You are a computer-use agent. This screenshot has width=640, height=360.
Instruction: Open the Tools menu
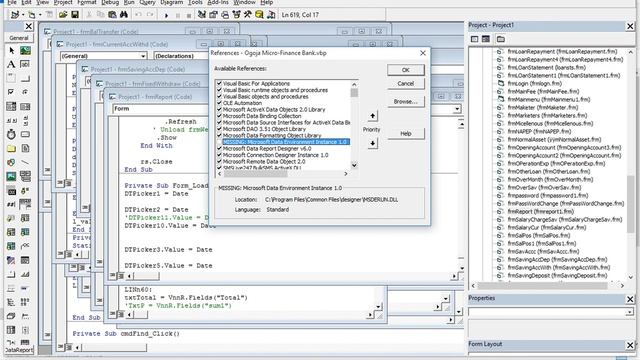pos(195,2)
